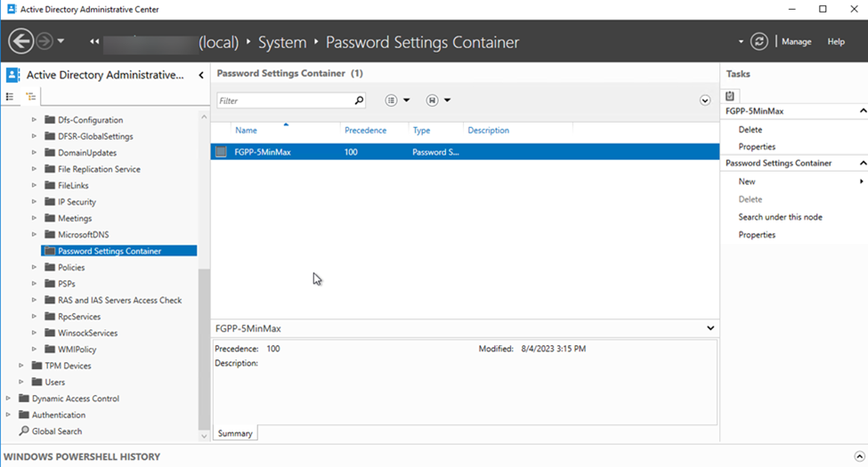Click the back navigation arrow button
Screen dimensions: 868x467
point(20,42)
